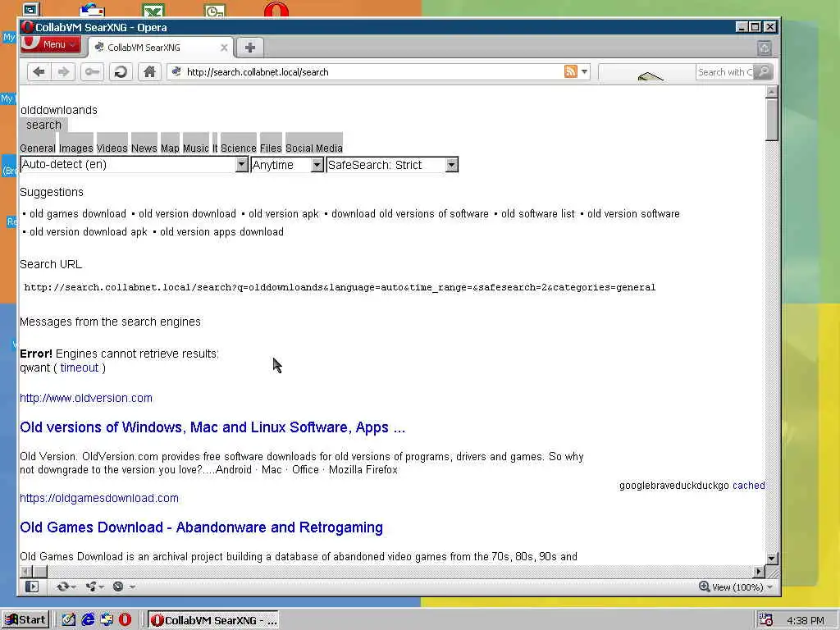Open the password wand key button
The width and height of the screenshot is (840, 630).
92,72
